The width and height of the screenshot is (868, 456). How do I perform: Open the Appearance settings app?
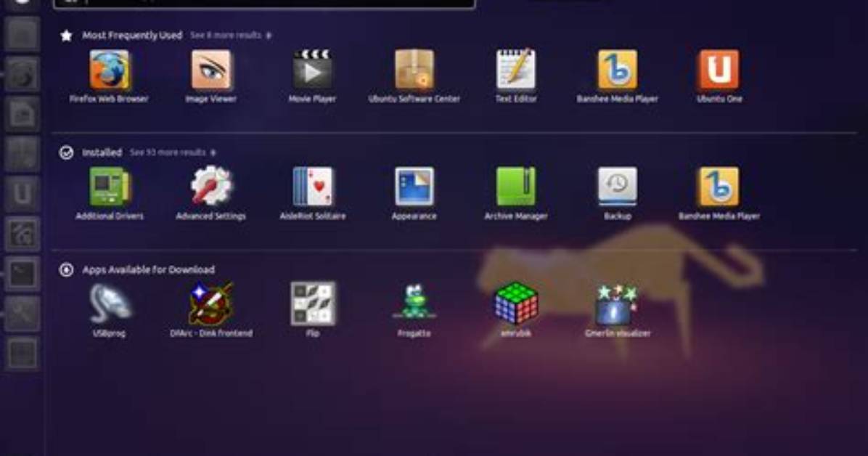tap(414, 187)
